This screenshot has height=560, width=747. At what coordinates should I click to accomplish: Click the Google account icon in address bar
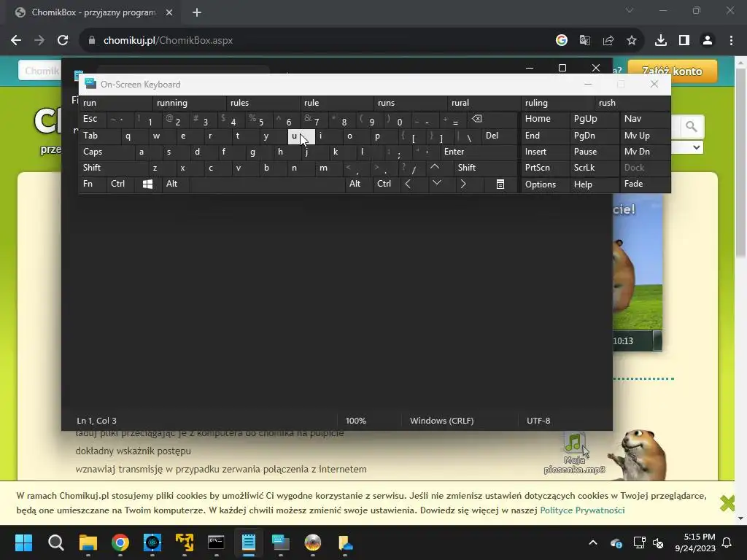click(562, 41)
